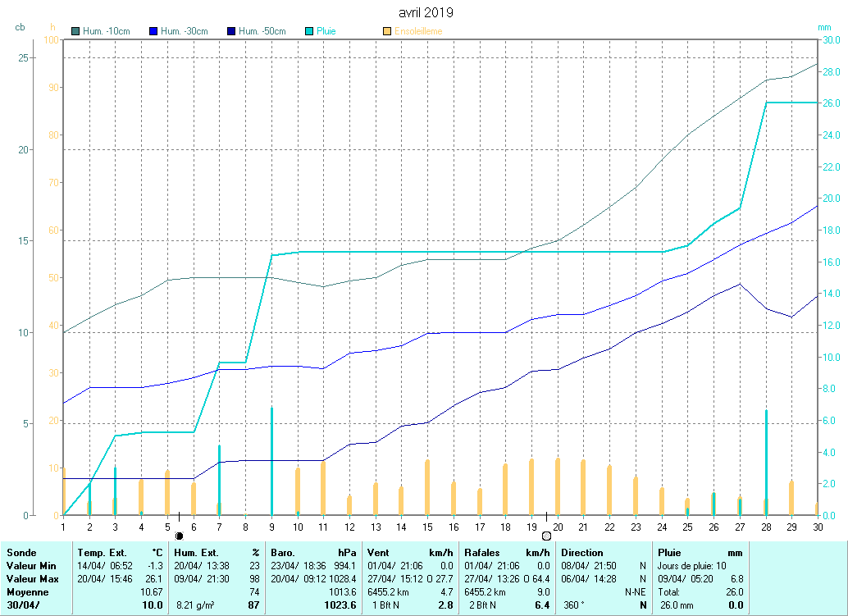Click the Direction column header
Screen dimensions: 848x616
(582, 553)
